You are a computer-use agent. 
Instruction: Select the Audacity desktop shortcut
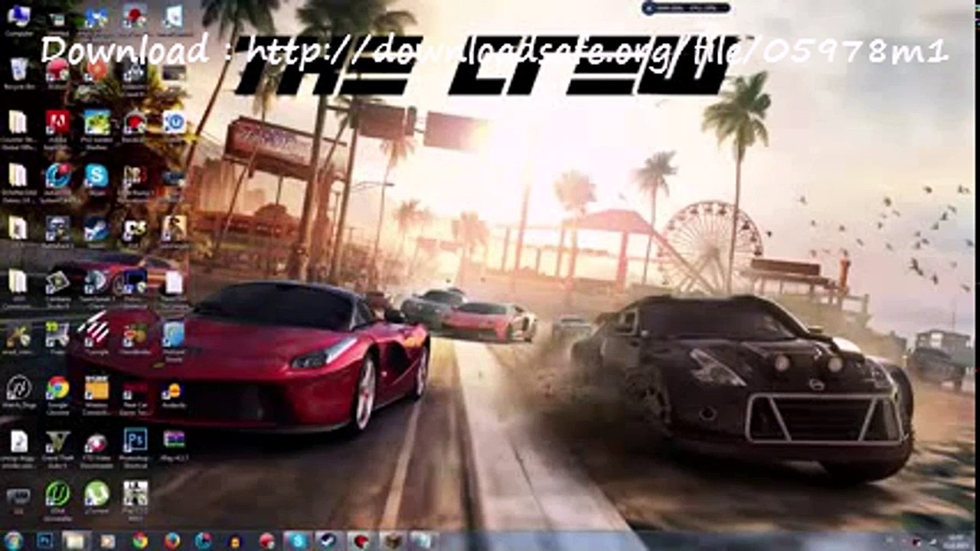click(173, 393)
